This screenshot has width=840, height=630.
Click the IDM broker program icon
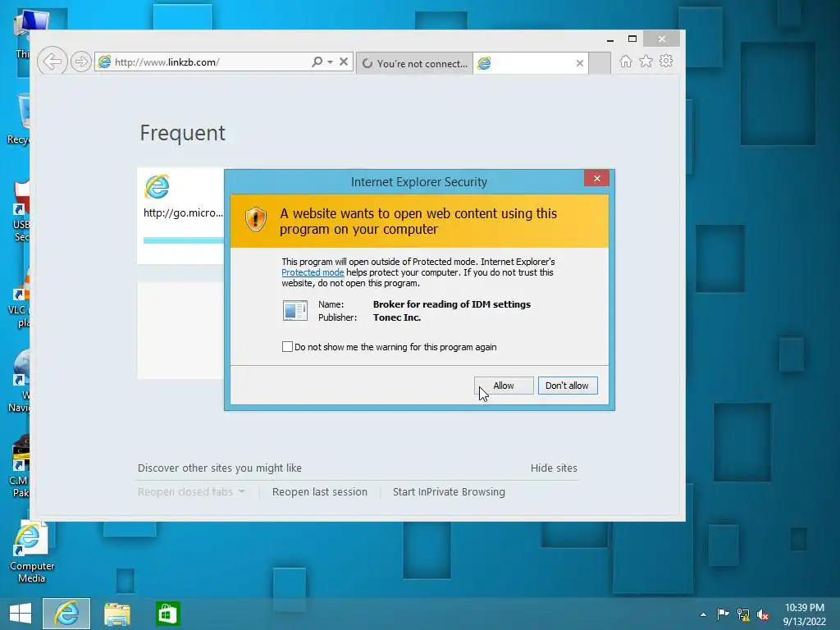294,311
